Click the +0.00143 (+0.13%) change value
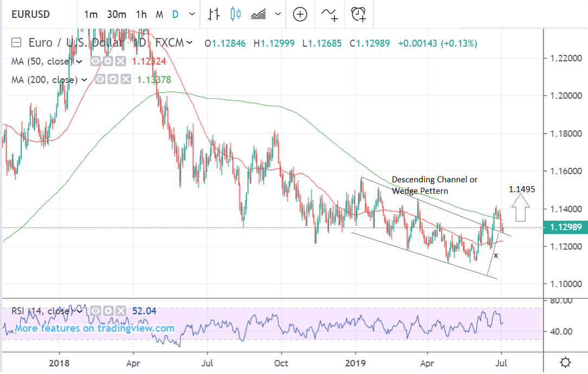This screenshot has width=588, height=374. tap(437, 43)
